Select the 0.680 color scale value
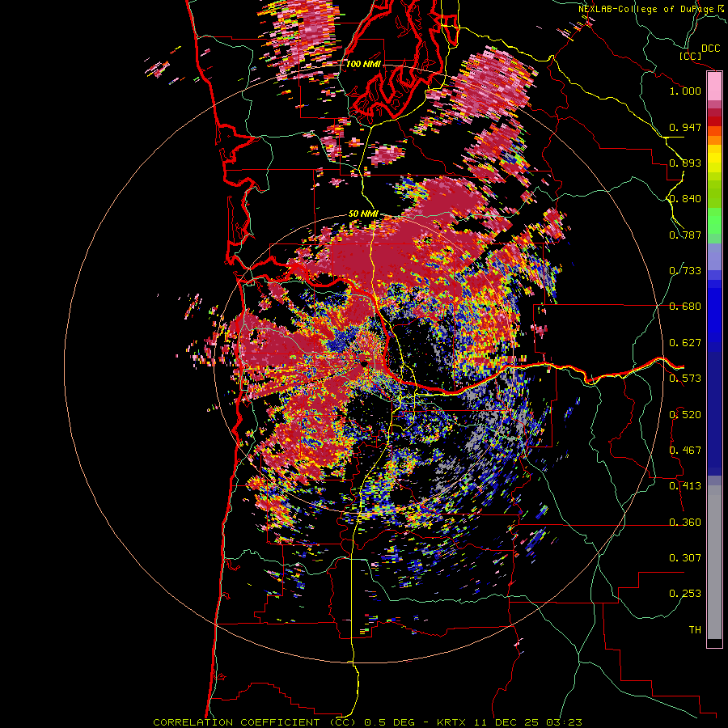Viewport: 728px width, 728px height. pyautogui.click(x=685, y=307)
